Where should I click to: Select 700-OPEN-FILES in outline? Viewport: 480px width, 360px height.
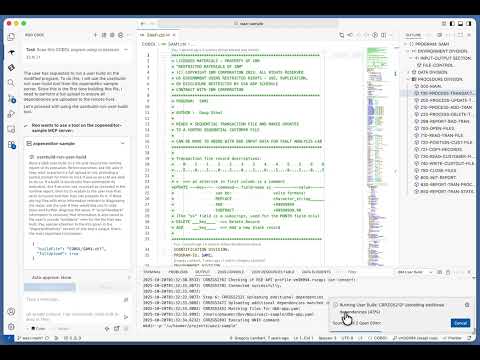[437, 128]
